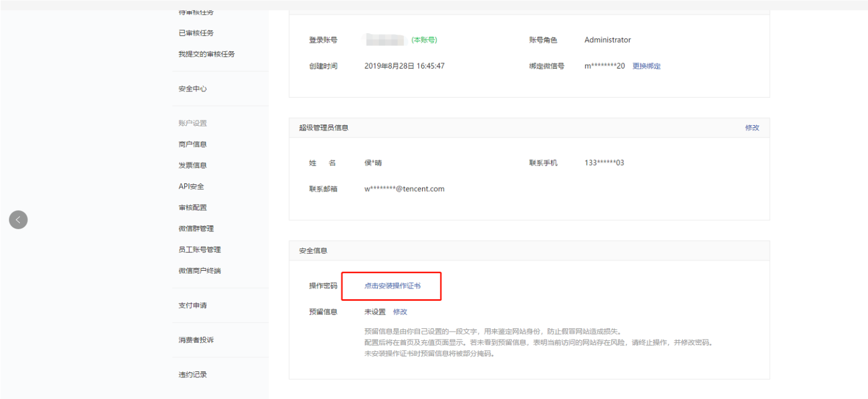Click the 联系手机 label
Viewport: 868px width, 399px height.
coord(543,163)
